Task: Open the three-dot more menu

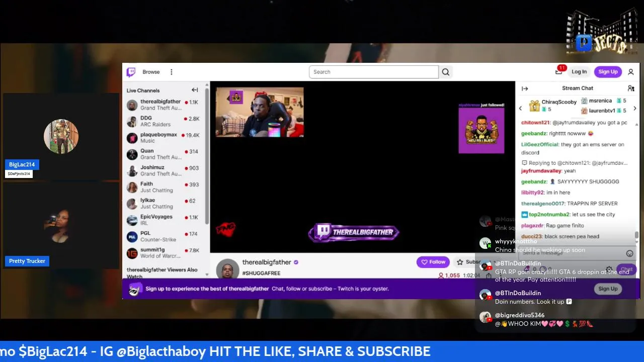Action: pyautogui.click(x=172, y=72)
